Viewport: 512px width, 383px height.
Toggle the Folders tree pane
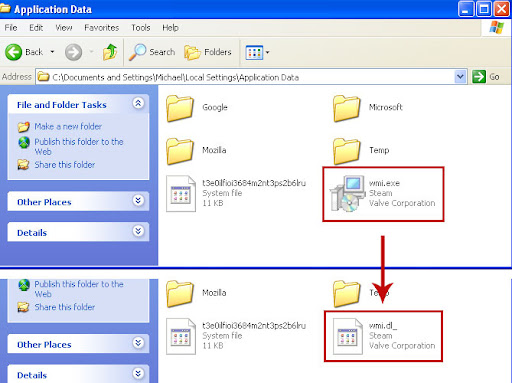coord(208,52)
